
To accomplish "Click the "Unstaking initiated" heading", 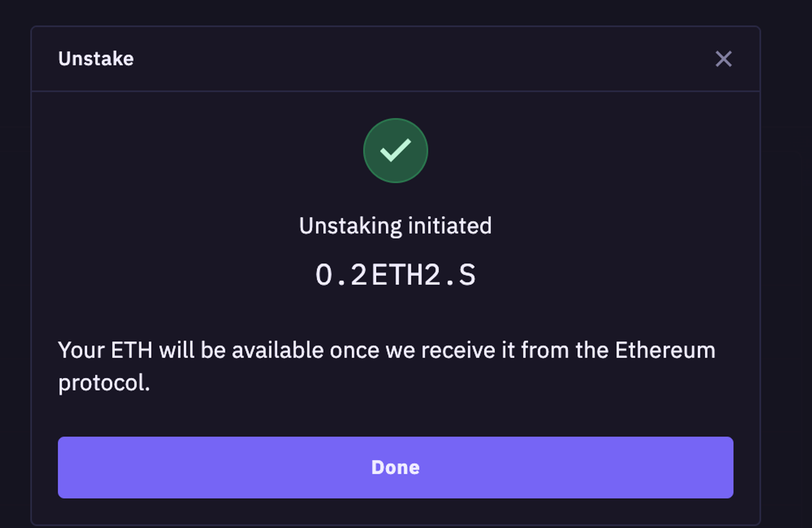I will tap(395, 226).
